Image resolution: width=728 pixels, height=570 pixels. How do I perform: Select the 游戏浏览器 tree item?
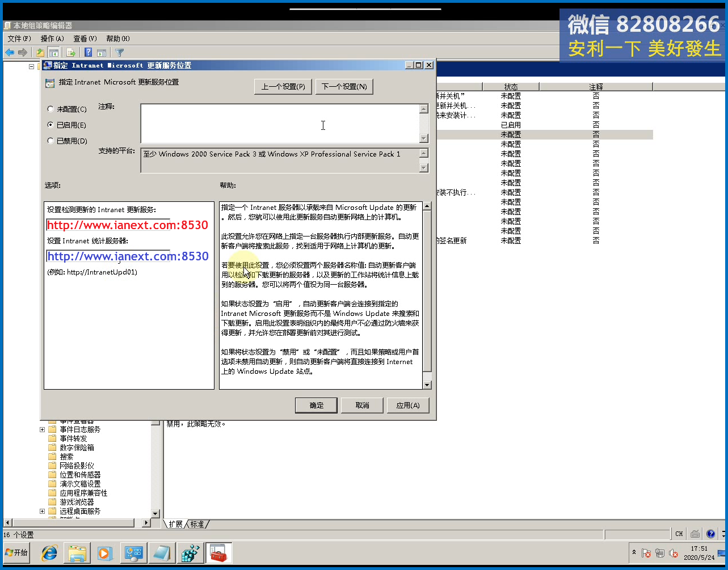pyautogui.click(x=77, y=502)
